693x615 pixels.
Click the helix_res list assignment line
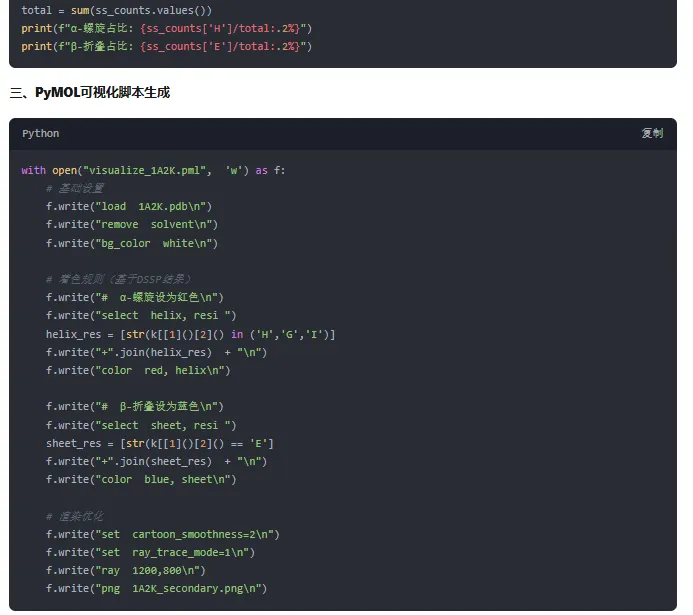pyautogui.click(x=190, y=334)
